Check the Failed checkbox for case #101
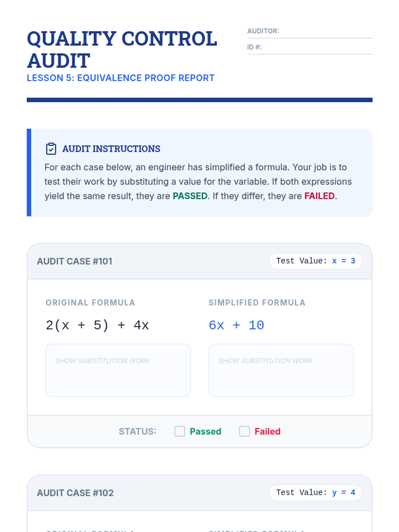 (x=244, y=431)
